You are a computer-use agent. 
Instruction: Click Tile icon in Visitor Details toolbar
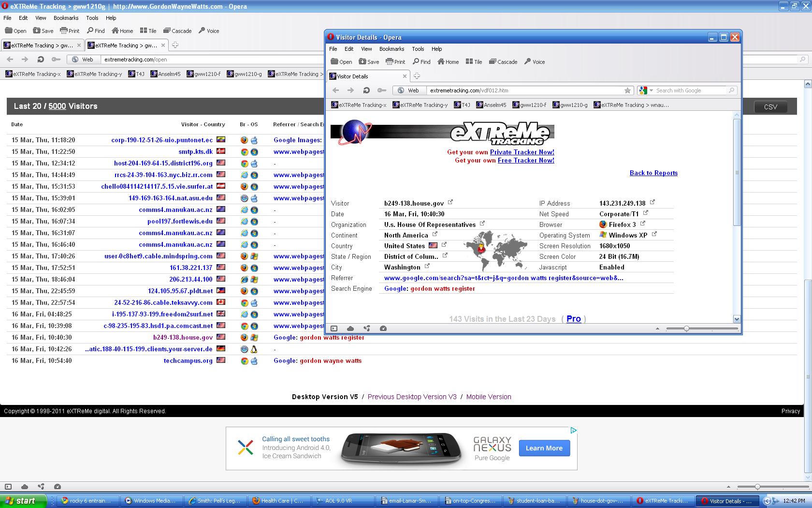click(x=469, y=61)
